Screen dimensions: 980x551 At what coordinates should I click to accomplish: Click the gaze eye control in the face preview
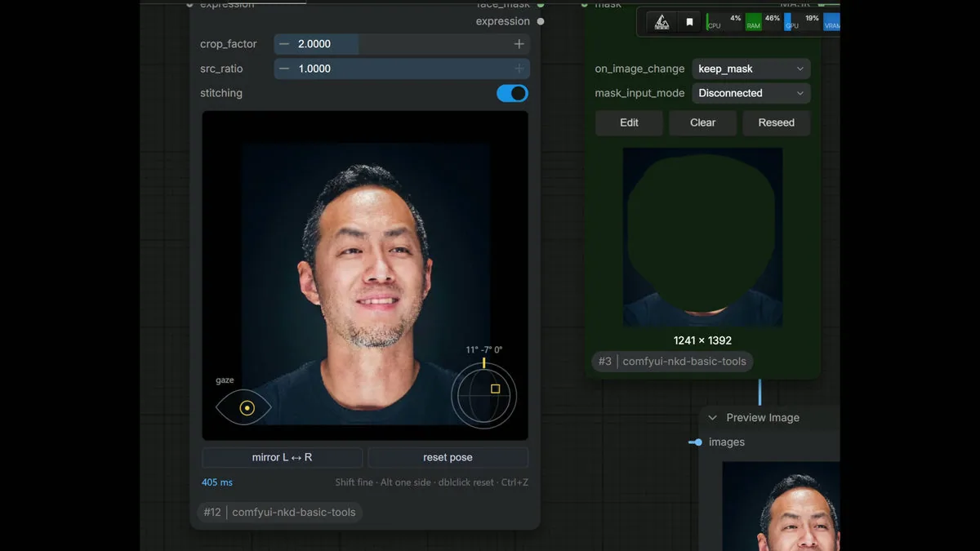[x=243, y=407]
